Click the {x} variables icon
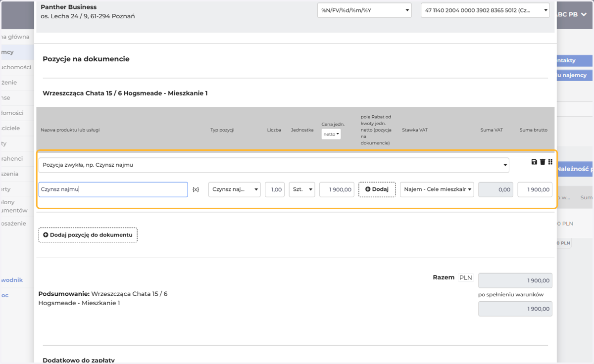 pos(196,189)
